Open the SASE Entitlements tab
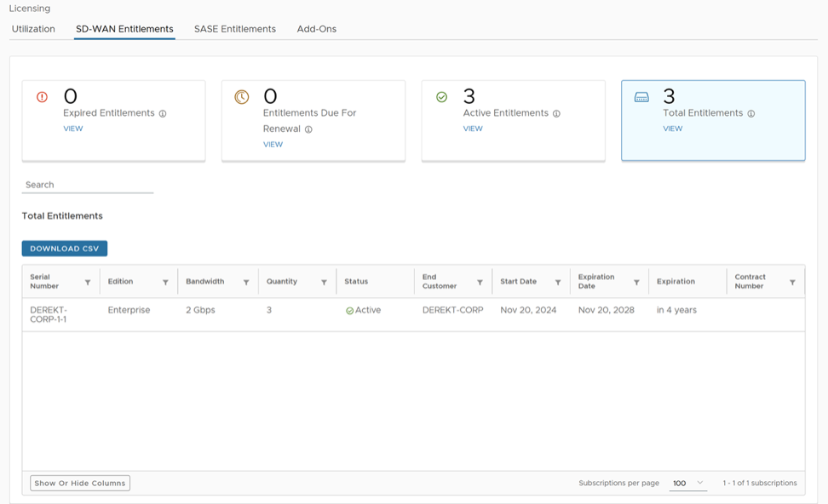 235,29
